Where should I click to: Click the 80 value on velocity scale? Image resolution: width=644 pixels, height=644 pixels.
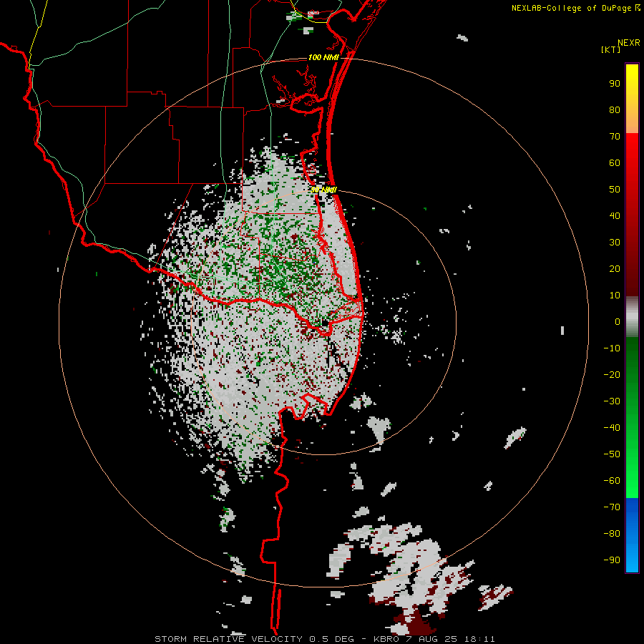[x=615, y=110]
